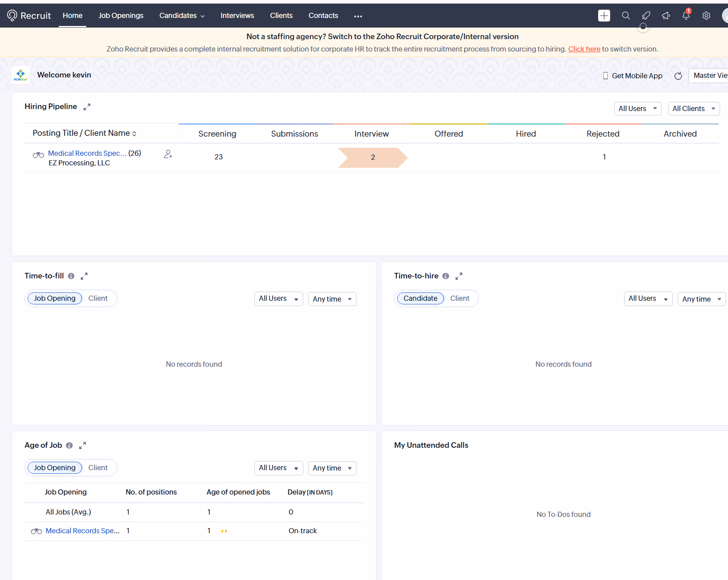Click the rocket icon in top bar

tap(646, 16)
